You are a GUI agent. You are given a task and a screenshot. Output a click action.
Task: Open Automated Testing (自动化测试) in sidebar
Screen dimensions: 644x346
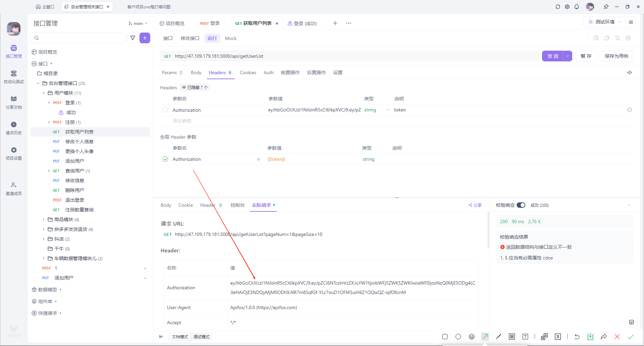click(14, 77)
